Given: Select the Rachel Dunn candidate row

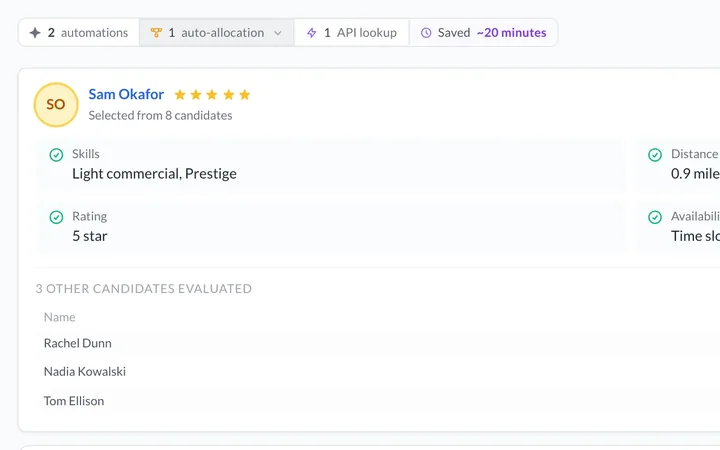Looking at the screenshot, I should pyautogui.click(x=377, y=343).
